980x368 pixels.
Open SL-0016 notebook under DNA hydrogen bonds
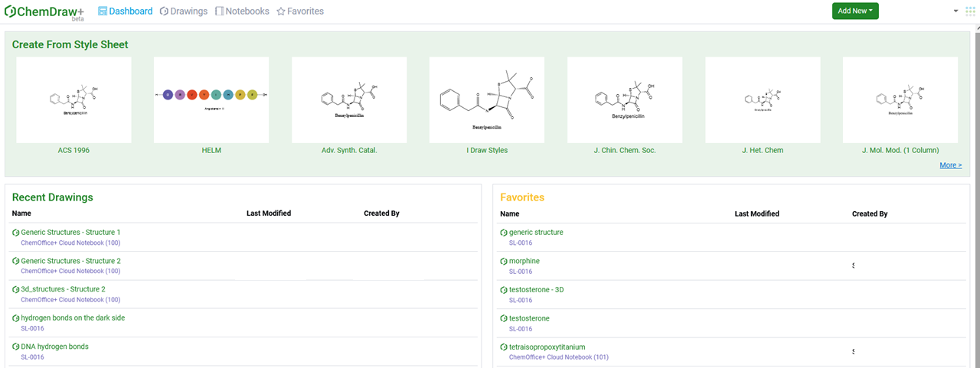point(32,357)
